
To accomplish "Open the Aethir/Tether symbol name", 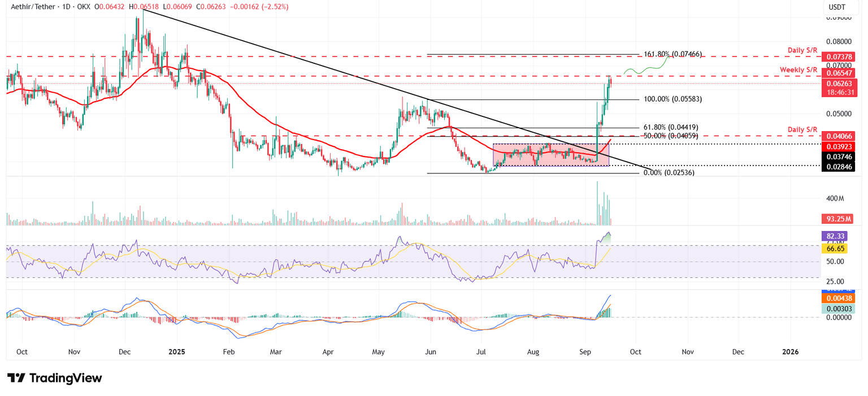I will (x=34, y=7).
